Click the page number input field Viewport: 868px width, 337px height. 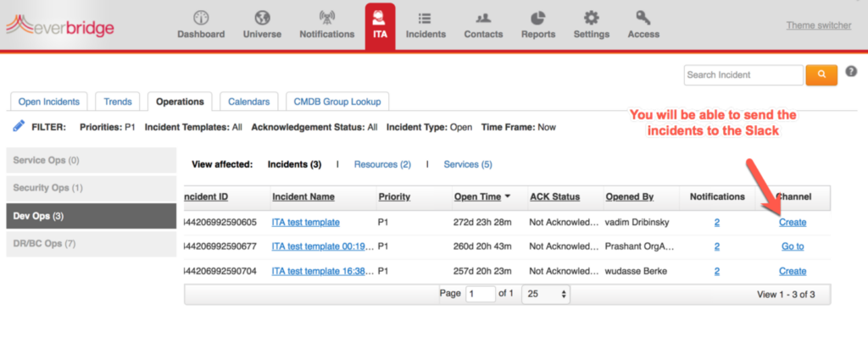coord(481,295)
